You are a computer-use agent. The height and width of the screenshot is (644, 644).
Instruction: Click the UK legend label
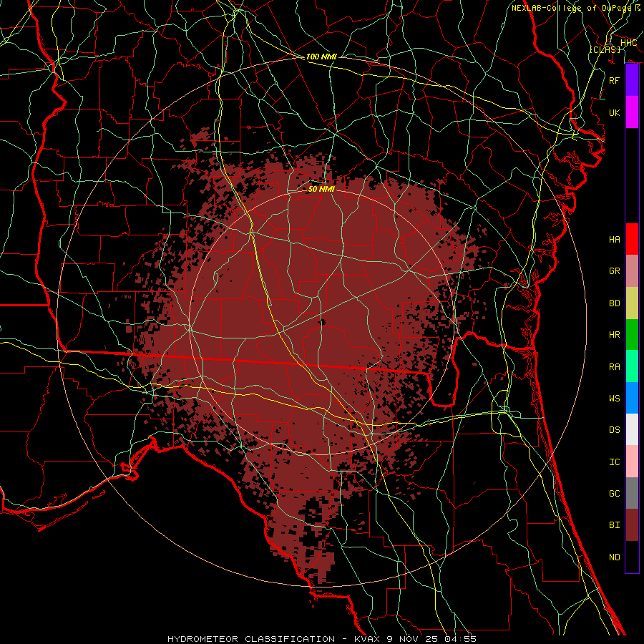pyautogui.click(x=615, y=112)
